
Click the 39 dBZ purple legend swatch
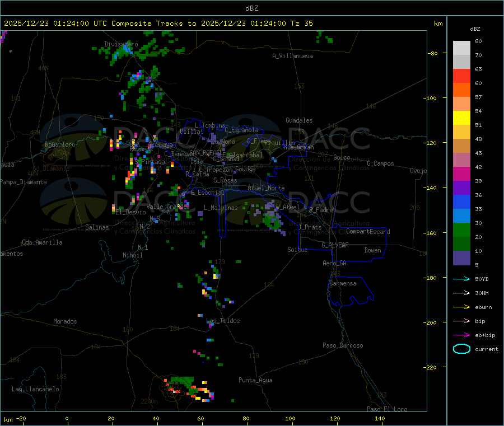[x=461, y=188]
